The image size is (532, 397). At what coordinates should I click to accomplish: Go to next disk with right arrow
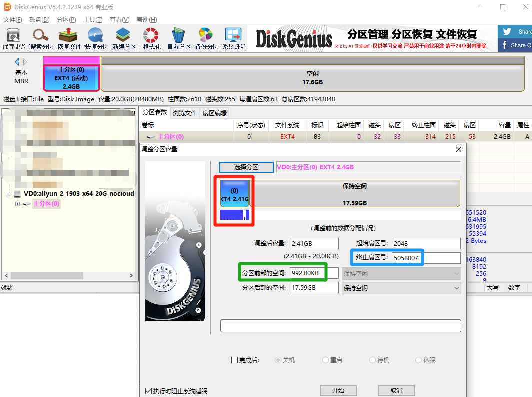click(x=25, y=62)
